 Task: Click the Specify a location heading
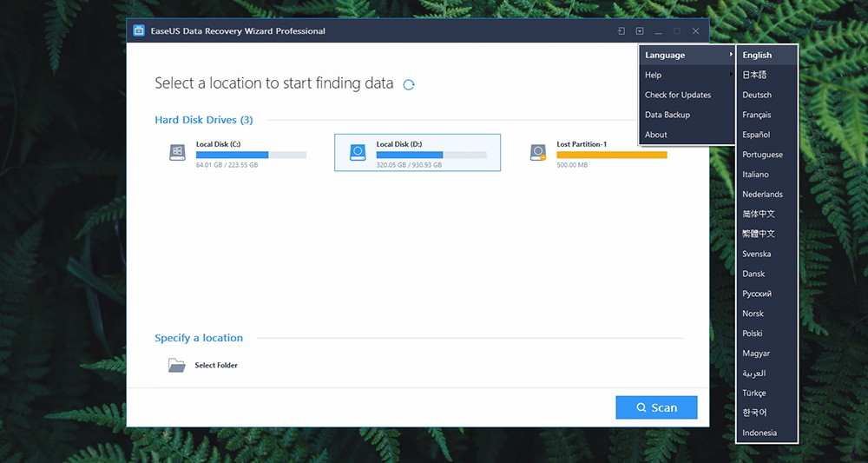[x=199, y=338]
